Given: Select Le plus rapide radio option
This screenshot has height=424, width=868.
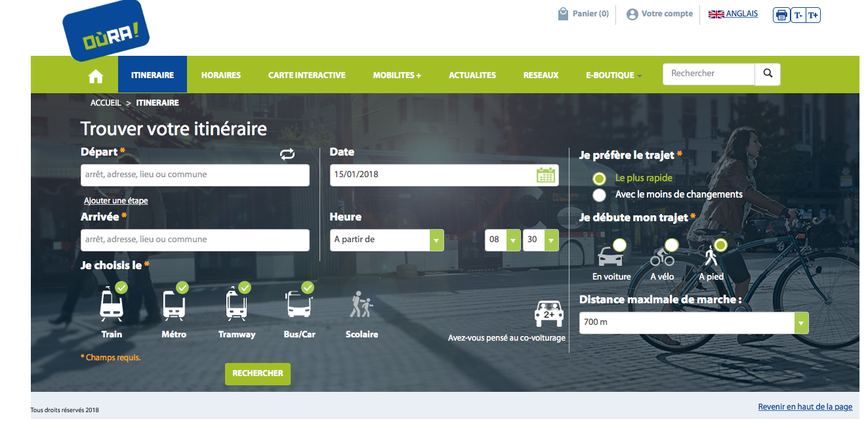Looking at the screenshot, I should 598,179.
